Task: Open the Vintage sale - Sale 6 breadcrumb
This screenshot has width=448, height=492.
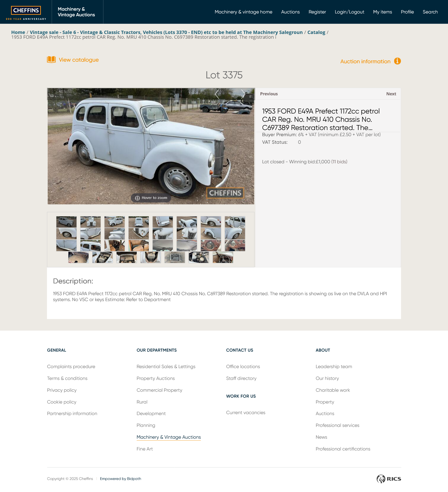Action: coord(166,32)
